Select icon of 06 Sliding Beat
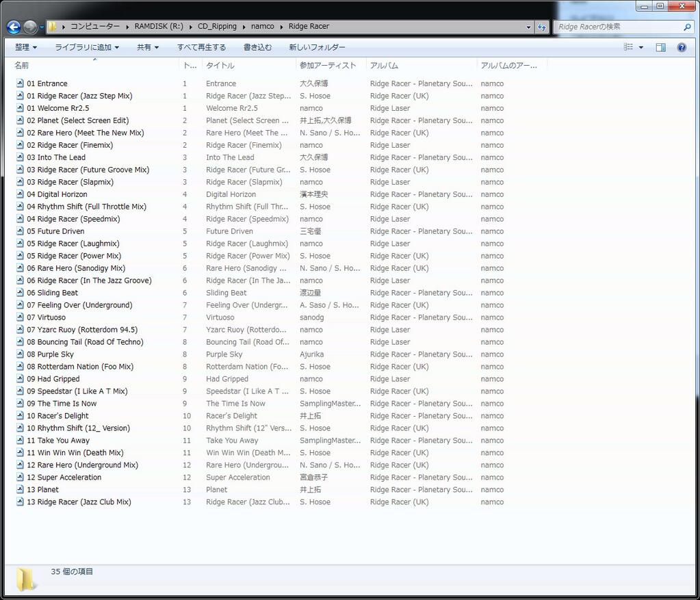This screenshot has width=700, height=600. click(20, 292)
